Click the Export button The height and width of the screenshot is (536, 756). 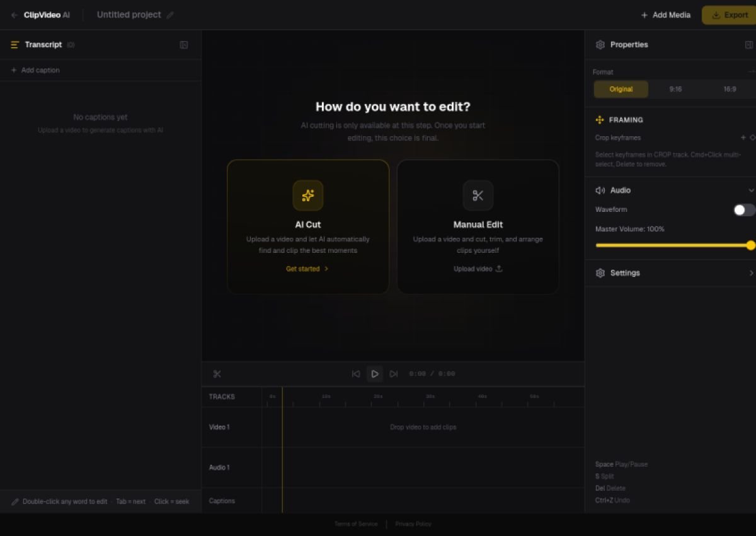click(x=729, y=15)
